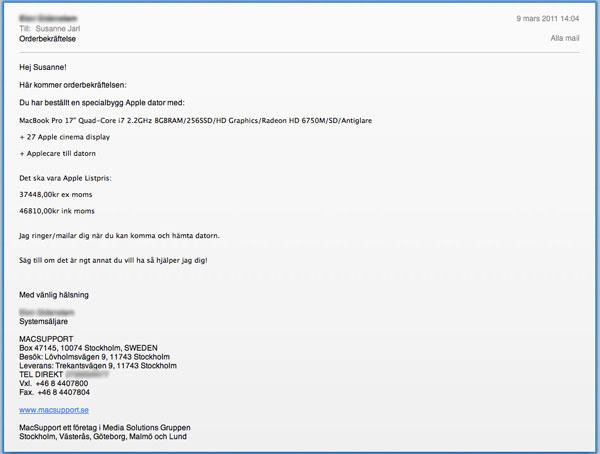Click the subject line 'Orderbekräftelse'
This screenshot has height=454, width=600.
click(47, 39)
